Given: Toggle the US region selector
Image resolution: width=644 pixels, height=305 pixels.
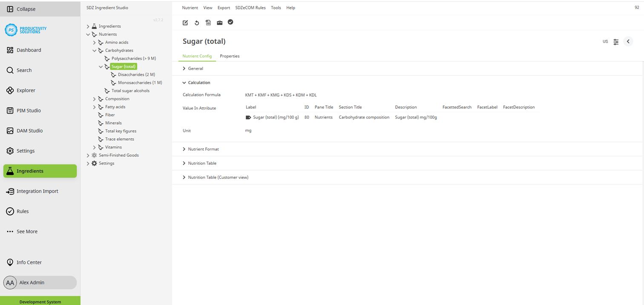Looking at the screenshot, I should tap(605, 41).
